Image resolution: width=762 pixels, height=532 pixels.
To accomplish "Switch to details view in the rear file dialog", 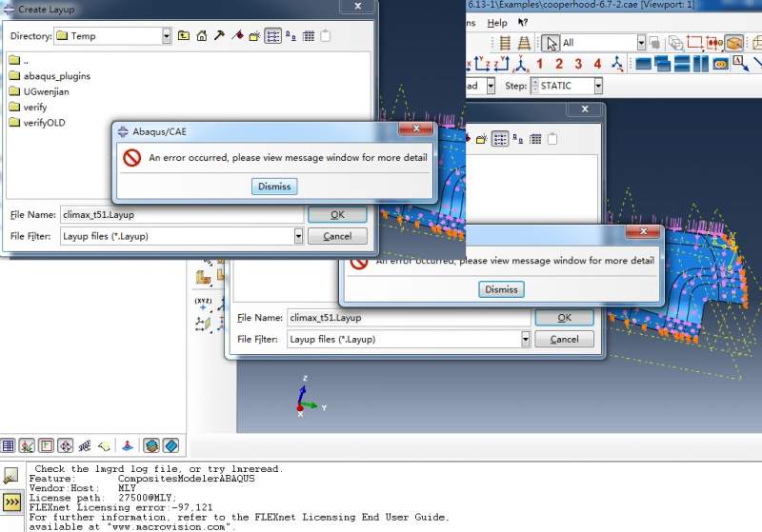I will tap(535, 139).
